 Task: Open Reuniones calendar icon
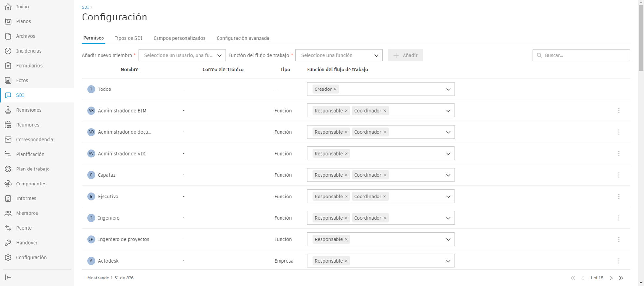(x=8, y=125)
